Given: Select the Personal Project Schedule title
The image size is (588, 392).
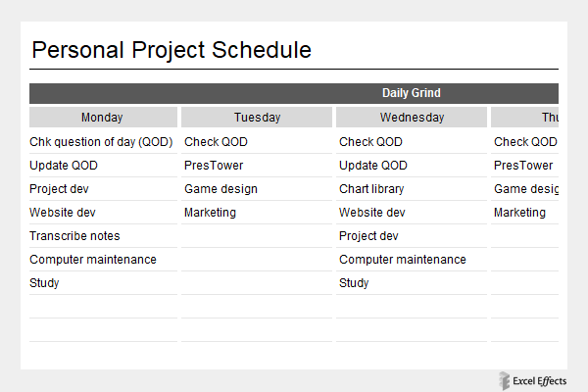Looking at the screenshot, I should pyautogui.click(x=171, y=50).
